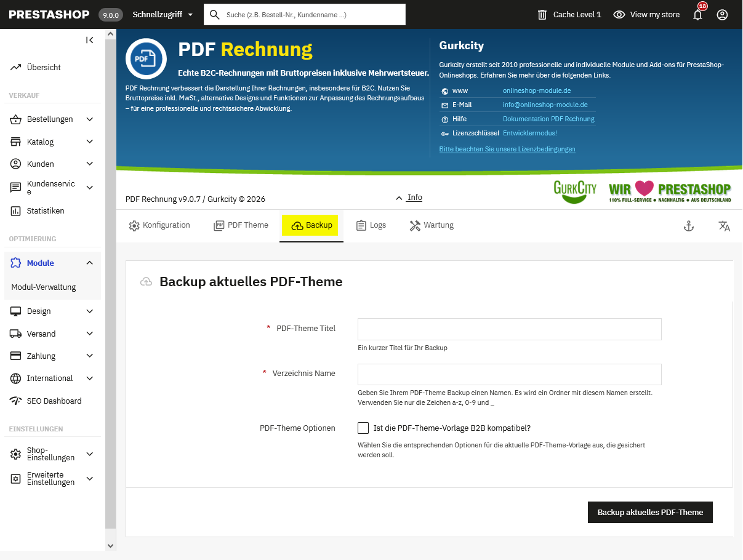Click the Cache Level 1 trash icon
Viewport: 743px width, 560px height.
pos(542,15)
